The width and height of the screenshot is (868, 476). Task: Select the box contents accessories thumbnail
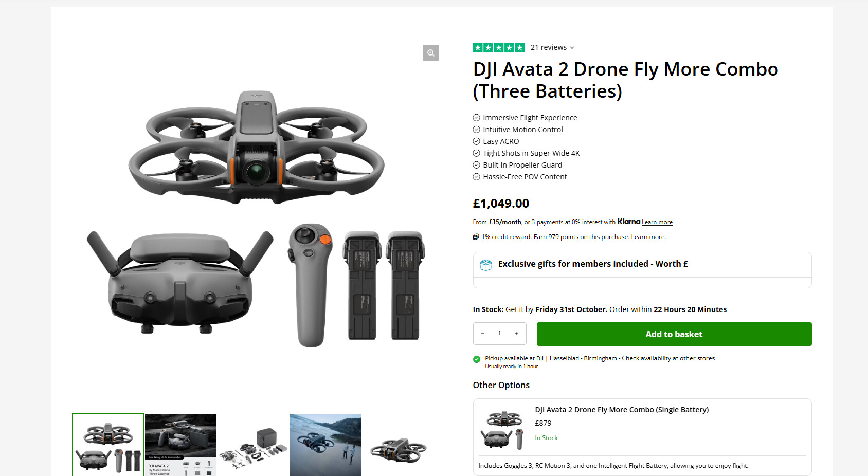click(x=253, y=445)
